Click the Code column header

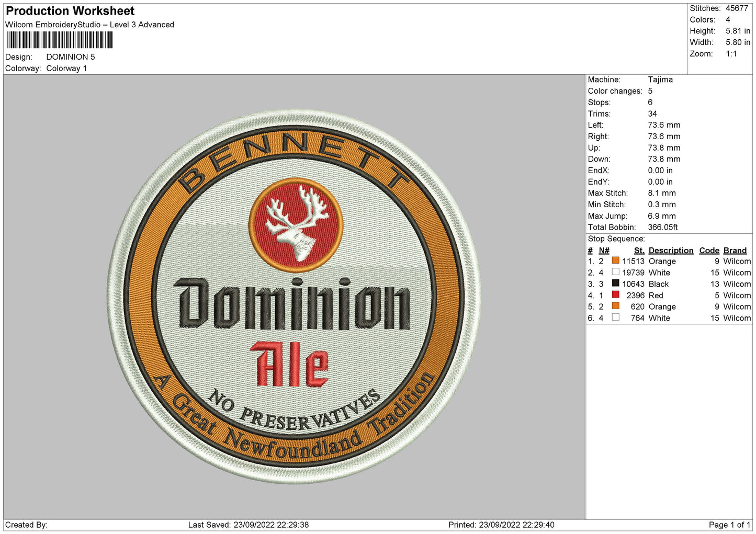coord(709,251)
